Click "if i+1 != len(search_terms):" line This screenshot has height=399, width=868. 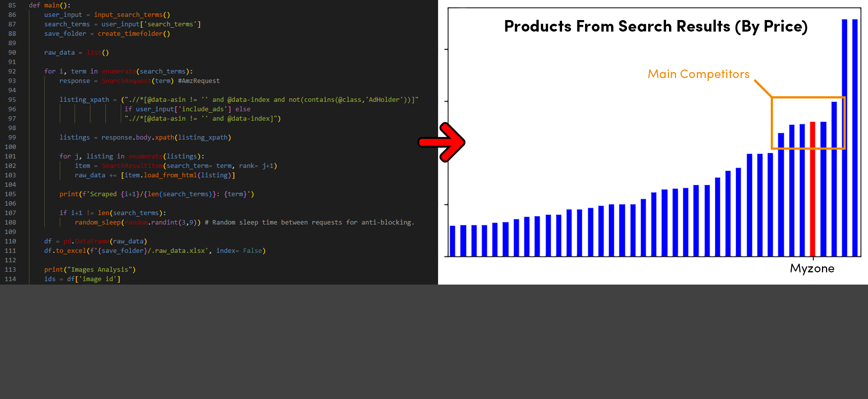[113, 213]
